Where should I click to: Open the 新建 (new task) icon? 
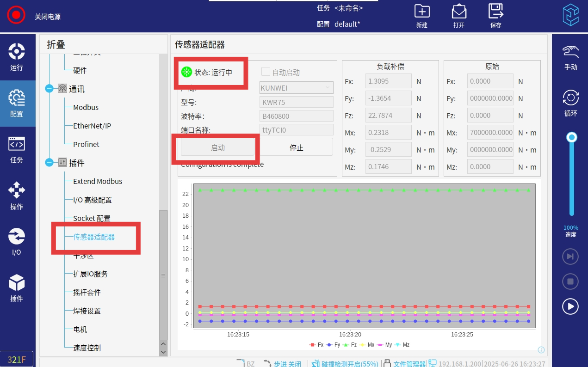click(421, 12)
